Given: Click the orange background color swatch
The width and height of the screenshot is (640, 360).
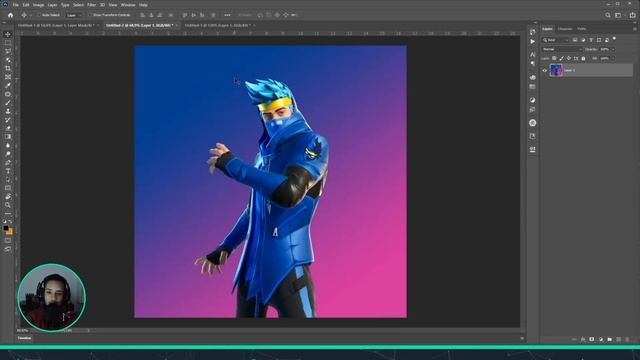Looking at the screenshot, I should point(9,232).
